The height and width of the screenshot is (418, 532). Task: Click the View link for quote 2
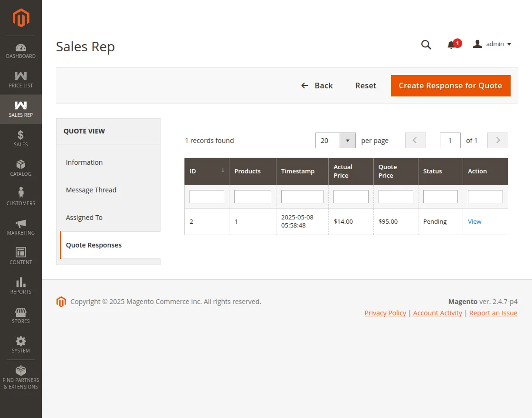(475, 222)
